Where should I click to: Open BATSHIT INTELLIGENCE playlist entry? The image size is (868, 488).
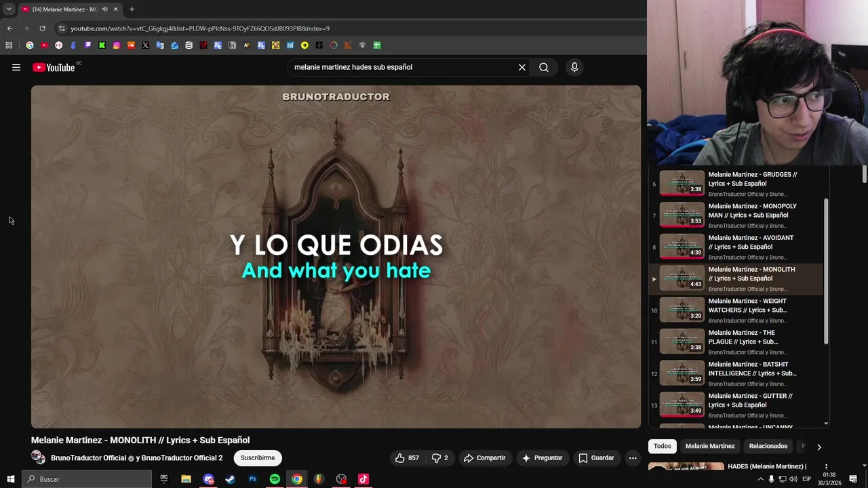point(736,373)
